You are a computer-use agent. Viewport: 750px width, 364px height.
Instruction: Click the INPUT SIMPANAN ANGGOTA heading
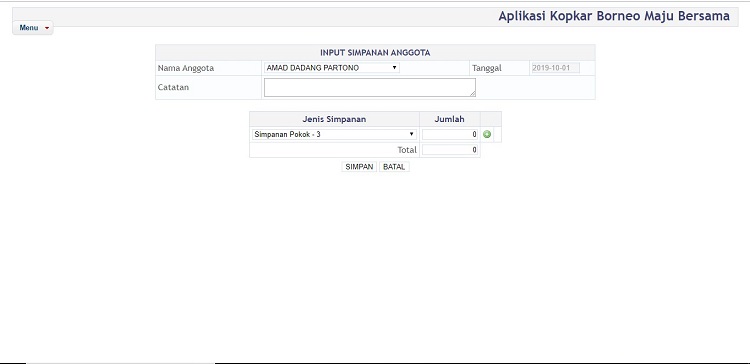(375, 53)
